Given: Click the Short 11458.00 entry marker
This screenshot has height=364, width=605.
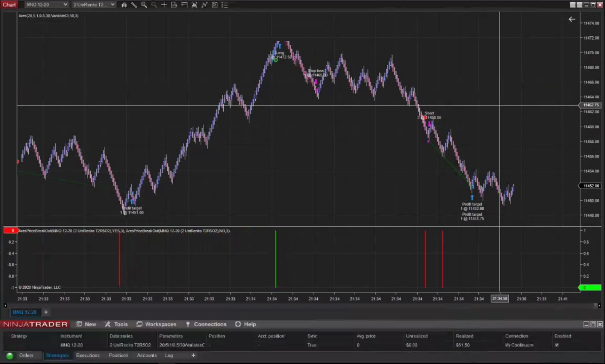Looking at the screenshot, I should coord(429,115).
